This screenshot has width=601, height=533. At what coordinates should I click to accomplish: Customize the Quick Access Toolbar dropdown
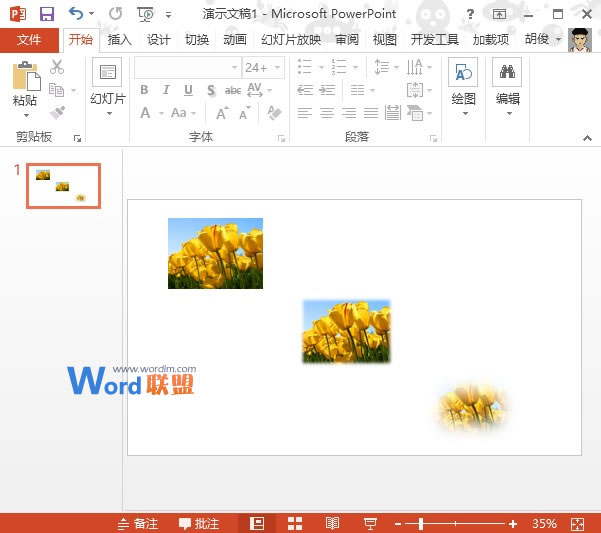tap(169, 15)
